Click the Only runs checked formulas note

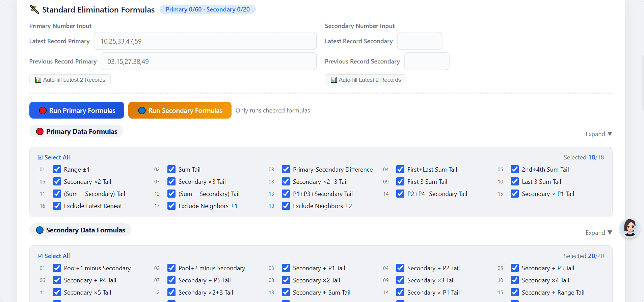[273, 110]
